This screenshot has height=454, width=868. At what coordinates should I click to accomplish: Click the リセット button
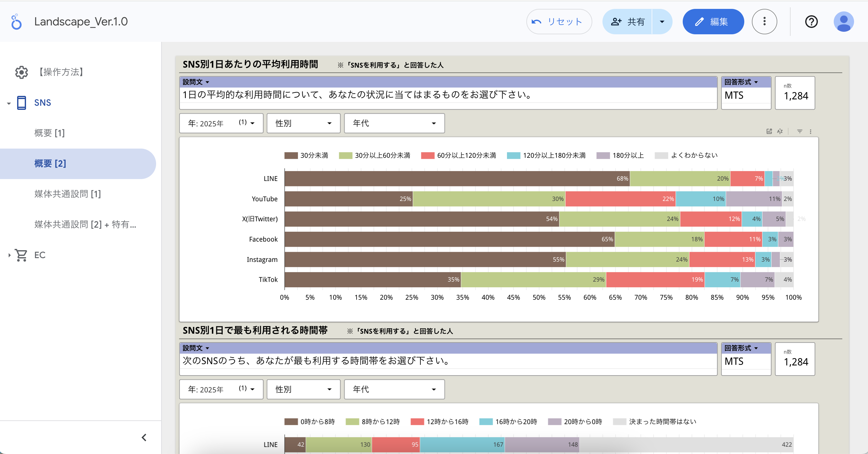tap(559, 22)
